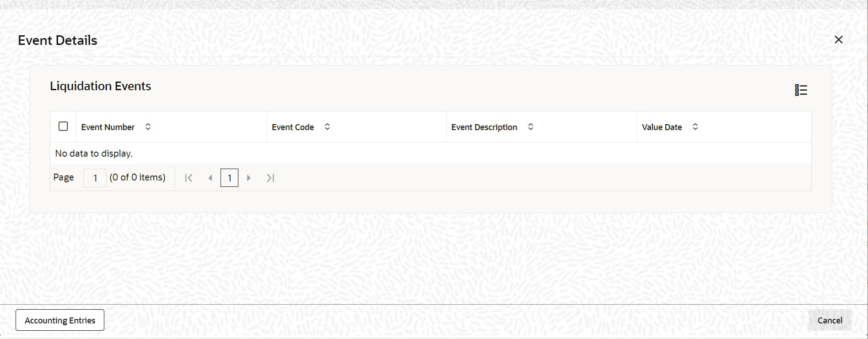Screen dimensions: 868x339
Task: Cancel the Event Details dialog
Action: click(829, 320)
